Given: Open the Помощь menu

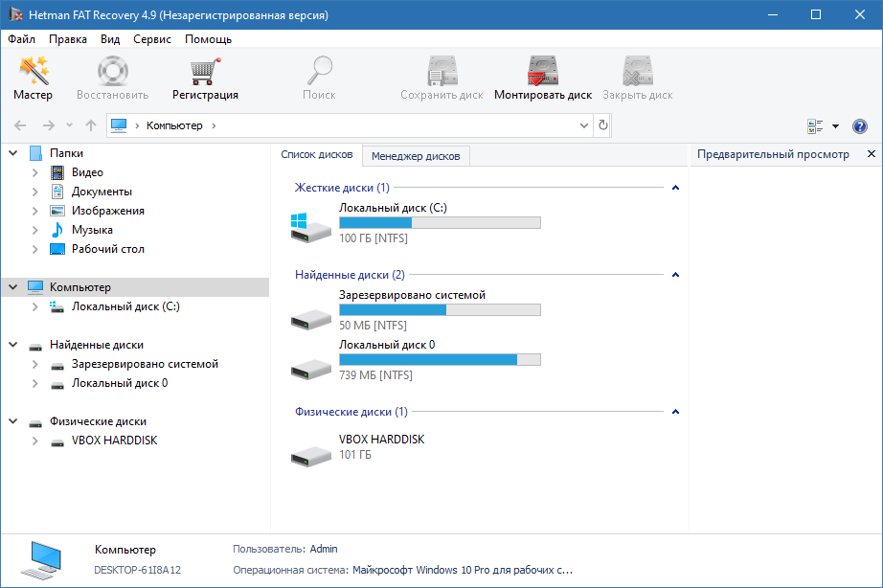Looking at the screenshot, I should click(209, 39).
